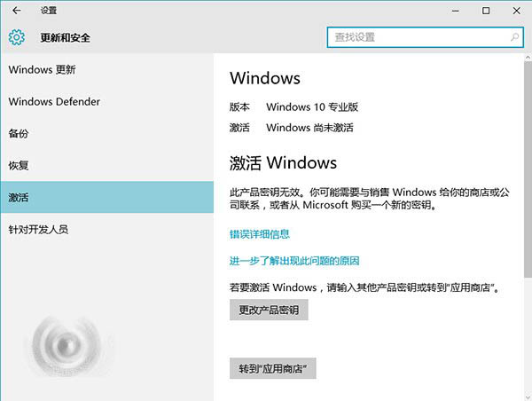Click the search magnifier icon
The width and height of the screenshot is (532, 401).
tap(514, 36)
